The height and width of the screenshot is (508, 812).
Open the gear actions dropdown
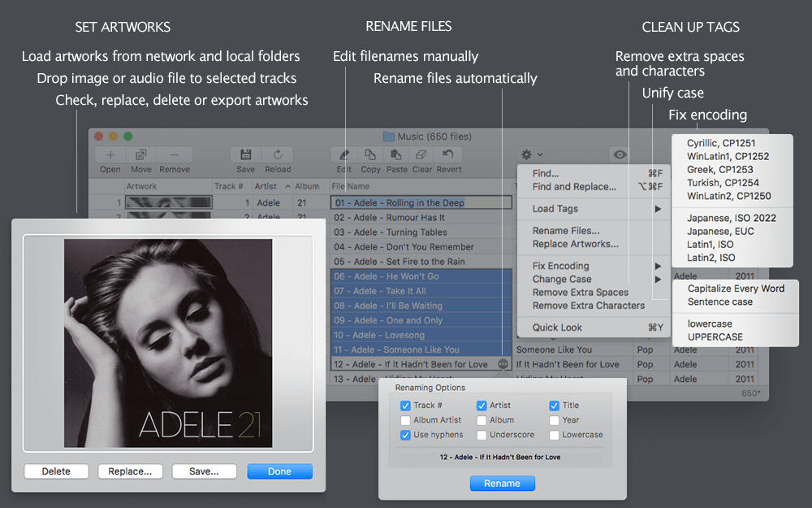532,154
